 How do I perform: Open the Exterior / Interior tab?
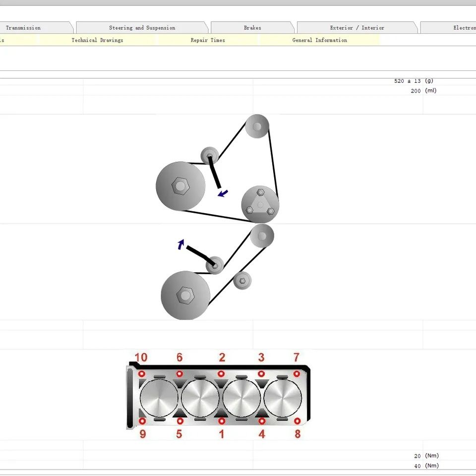tap(357, 28)
